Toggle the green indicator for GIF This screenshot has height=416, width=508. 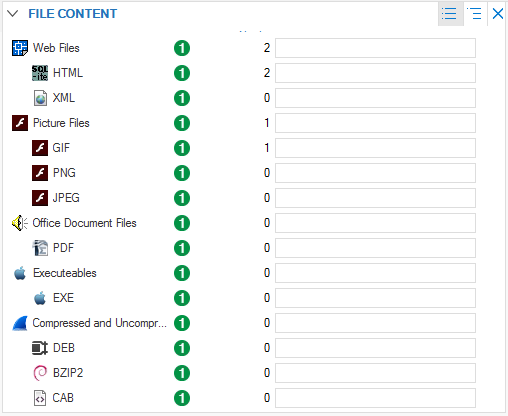pyautogui.click(x=182, y=148)
